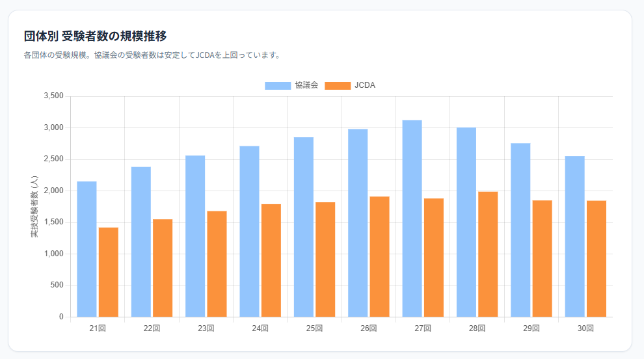The height and width of the screenshot is (359, 644).
Task: Select the tallest blue bar at 27回
Action: [x=412, y=219]
